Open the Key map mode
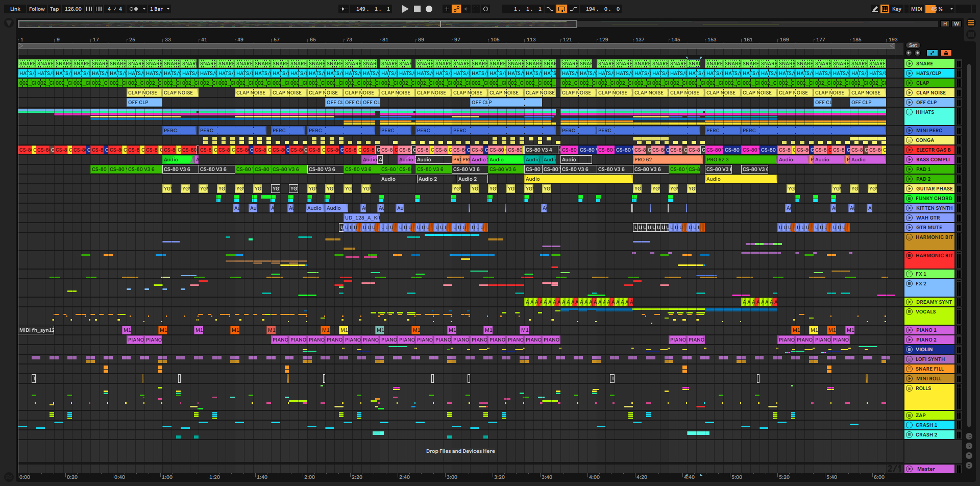 click(x=896, y=9)
